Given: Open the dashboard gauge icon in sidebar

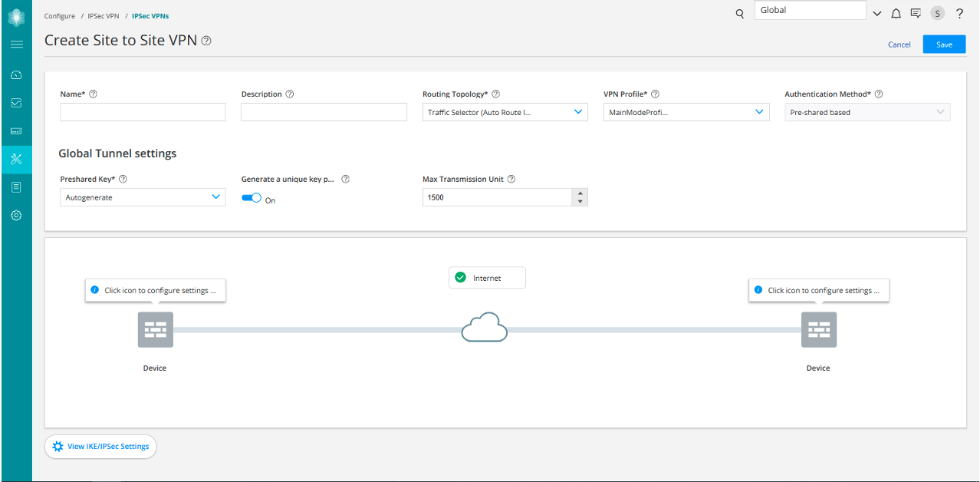Looking at the screenshot, I should [16, 75].
